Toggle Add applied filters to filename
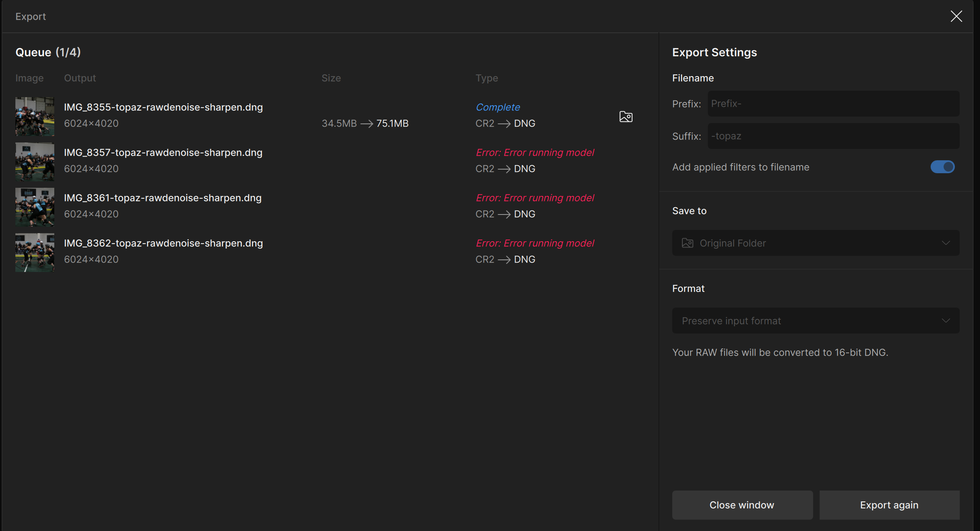This screenshot has width=980, height=531. coord(942,167)
